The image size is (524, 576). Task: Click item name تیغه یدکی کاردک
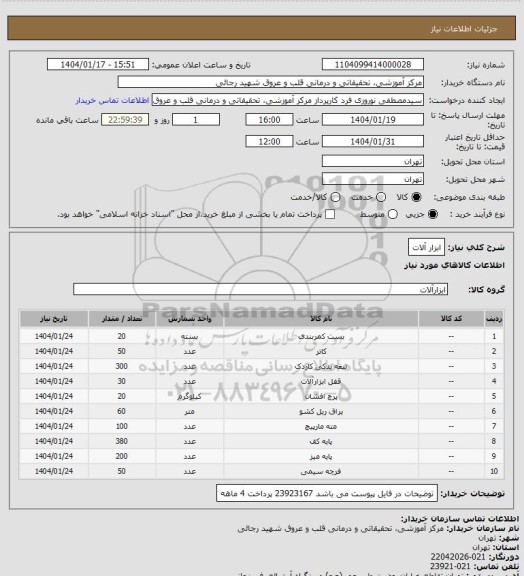[321, 366]
